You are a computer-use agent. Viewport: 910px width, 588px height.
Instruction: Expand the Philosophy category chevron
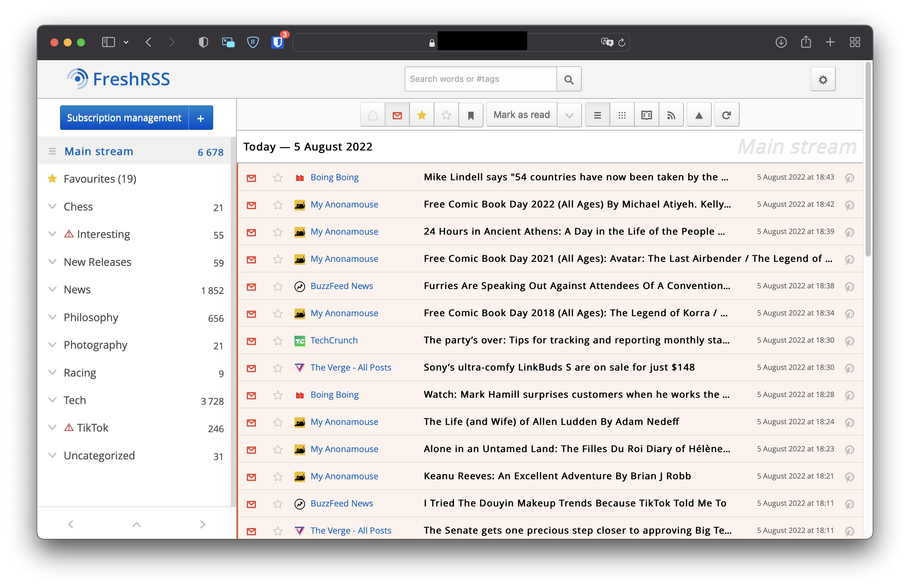[x=52, y=317]
